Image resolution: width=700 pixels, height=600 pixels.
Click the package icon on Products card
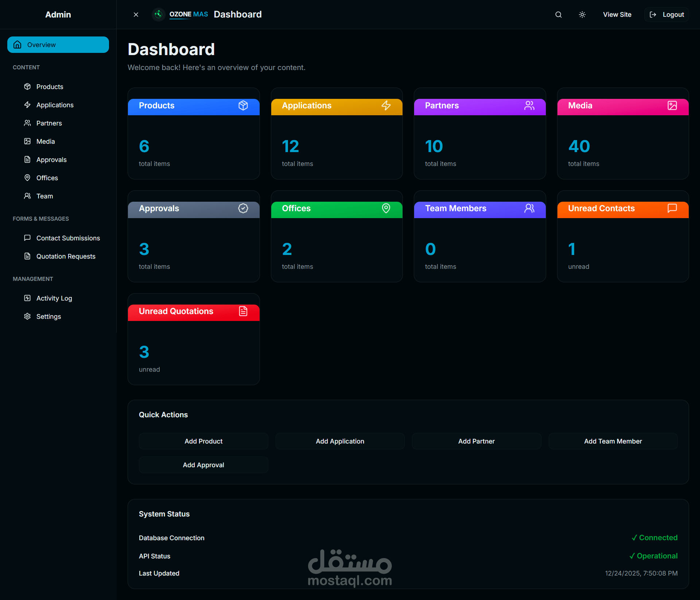tap(243, 105)
